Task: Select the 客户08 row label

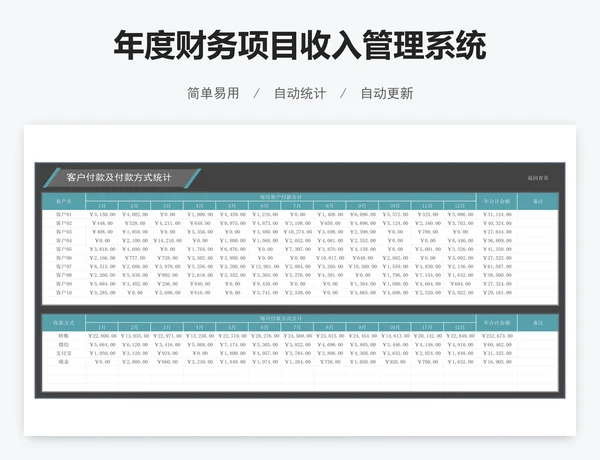Action: pyautogui.click(x=64, y=275)
